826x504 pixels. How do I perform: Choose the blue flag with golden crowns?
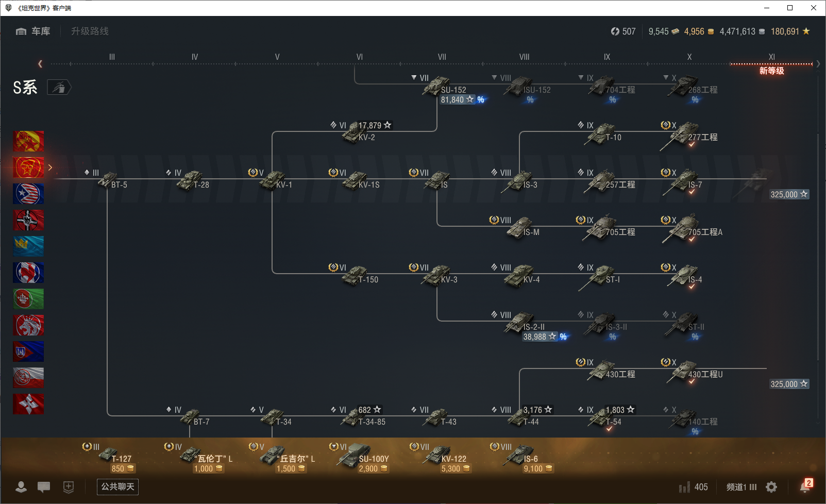[28, 246]
